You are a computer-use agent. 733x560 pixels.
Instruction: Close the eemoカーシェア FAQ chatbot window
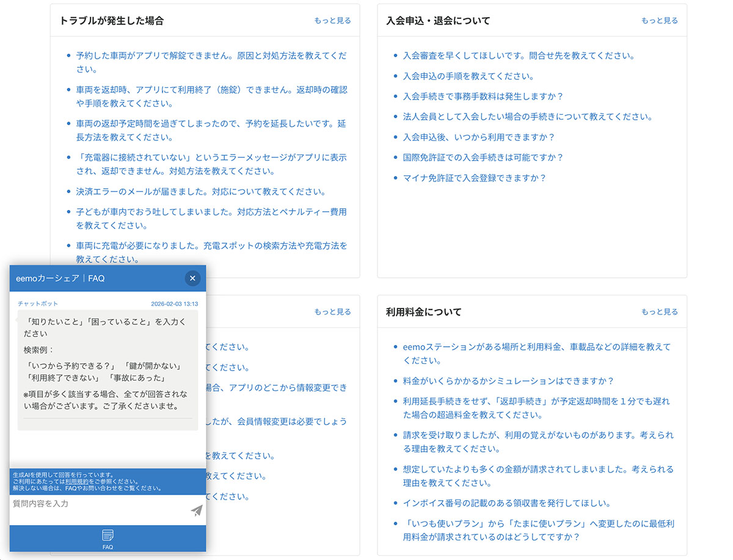(192, 278)
